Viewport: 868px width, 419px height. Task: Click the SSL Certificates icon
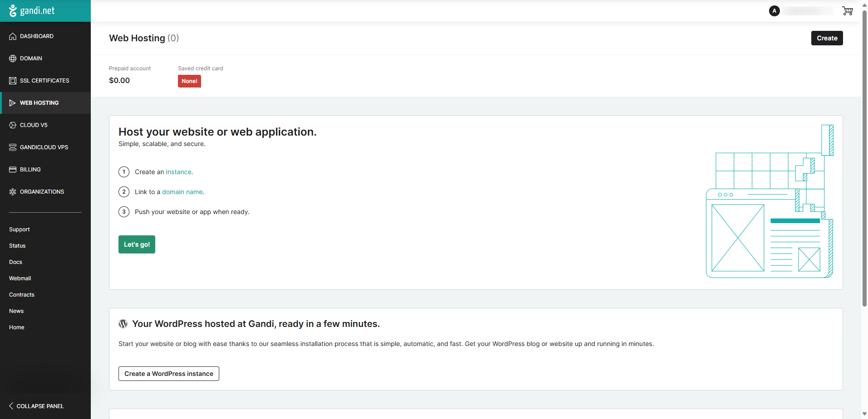pos(13,81)
